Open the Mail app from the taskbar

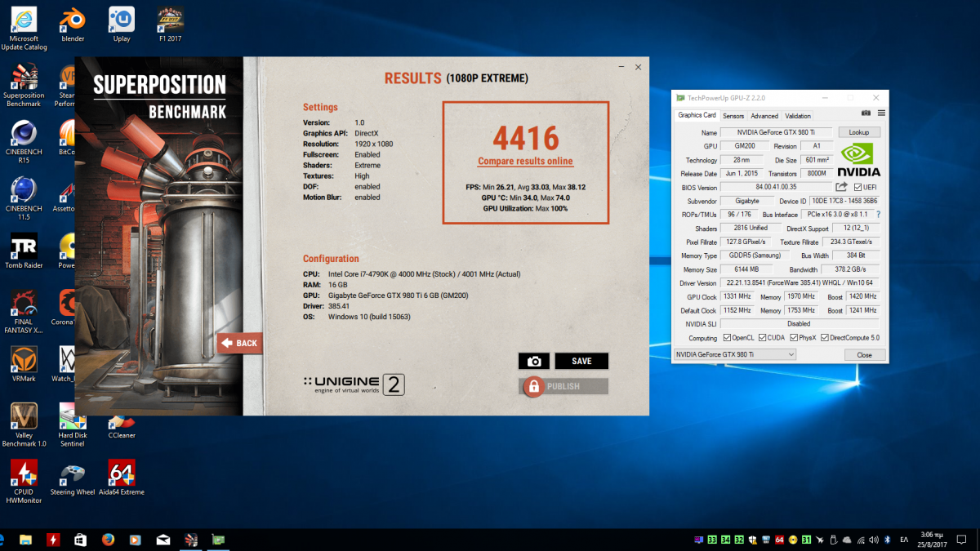163,540
